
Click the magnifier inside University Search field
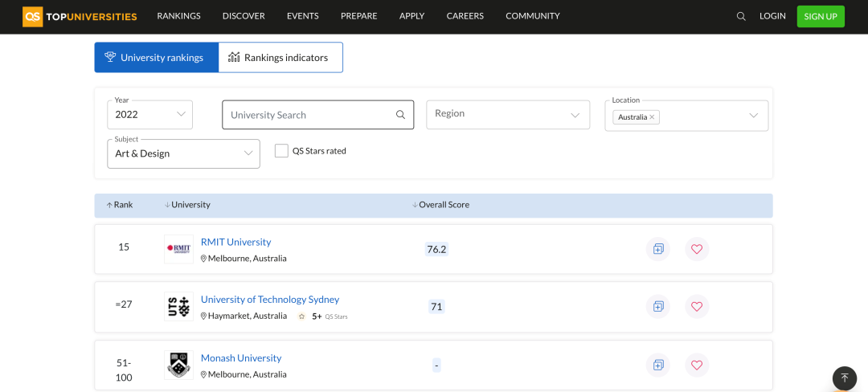[x=401, y=115]
